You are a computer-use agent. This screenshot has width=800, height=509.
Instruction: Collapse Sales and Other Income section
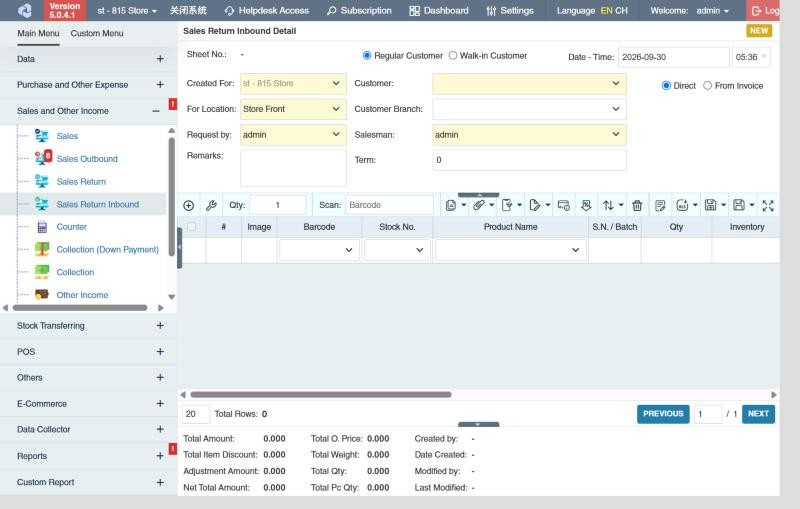coord(156,111)
